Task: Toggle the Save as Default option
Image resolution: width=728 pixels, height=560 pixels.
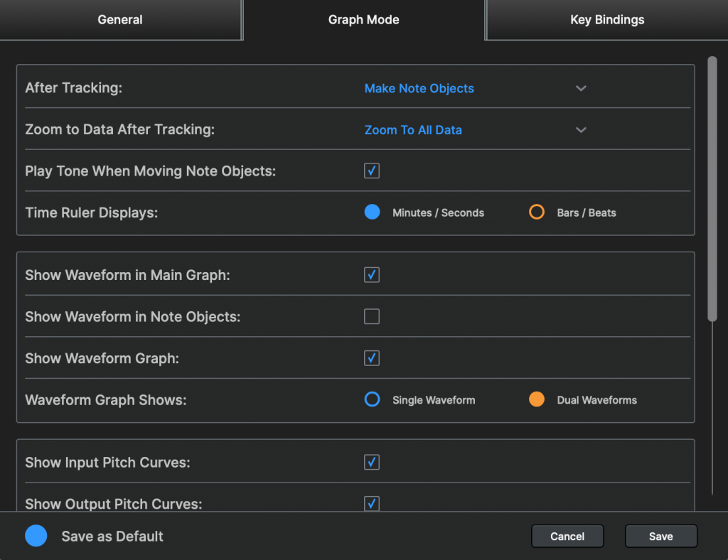Action: point(36,536)
